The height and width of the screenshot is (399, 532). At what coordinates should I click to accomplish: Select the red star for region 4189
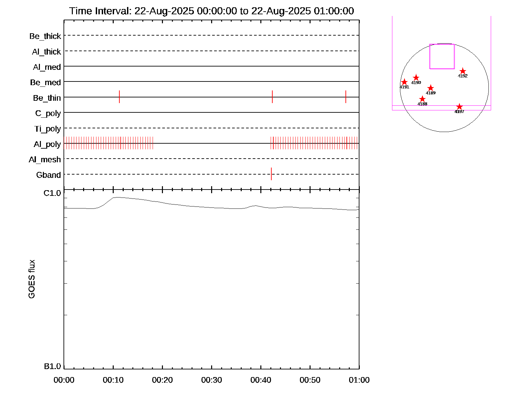pos(431,88)
